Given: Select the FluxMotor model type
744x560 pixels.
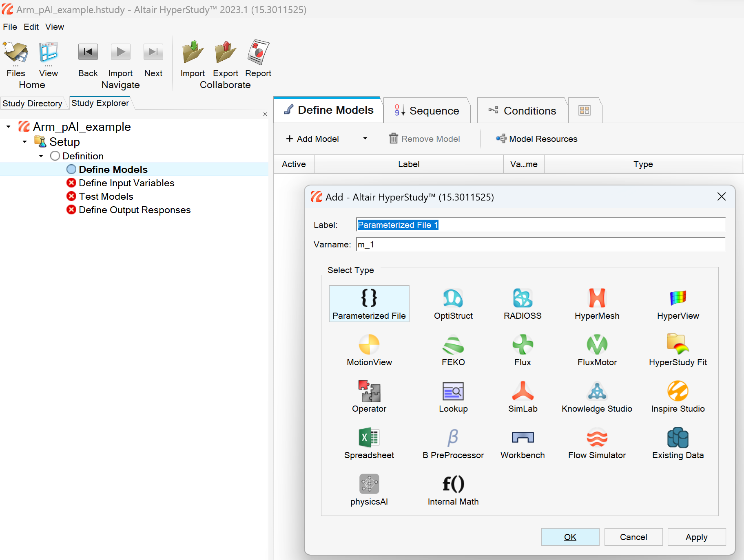Looking at the screenshot, I should tap(597, 350).
